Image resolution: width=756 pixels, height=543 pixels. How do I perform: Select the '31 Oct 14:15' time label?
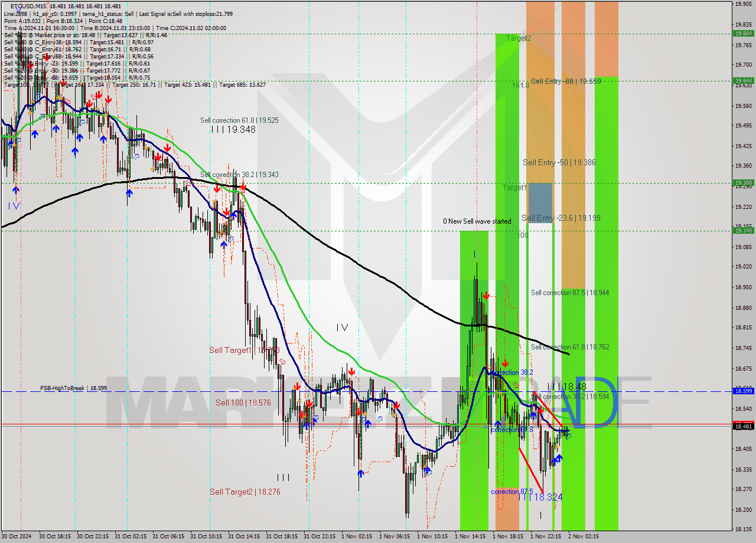tap(243, 537)
